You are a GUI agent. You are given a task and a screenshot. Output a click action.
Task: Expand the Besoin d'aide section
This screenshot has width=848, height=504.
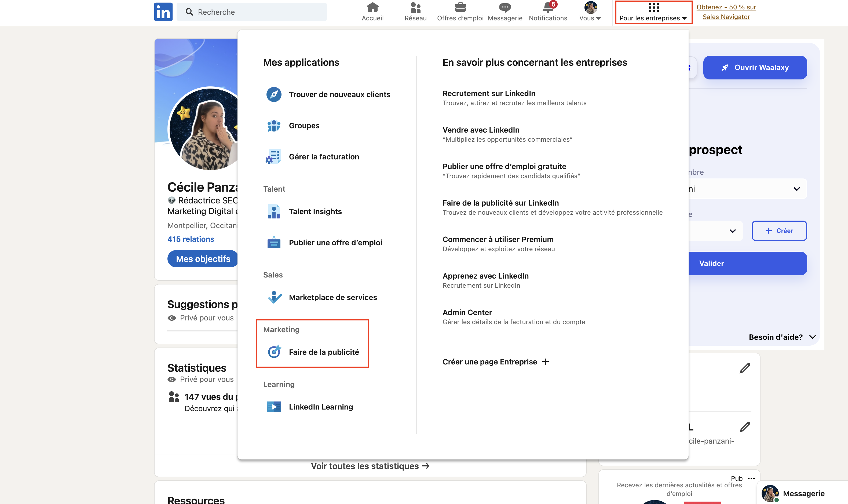782,337
